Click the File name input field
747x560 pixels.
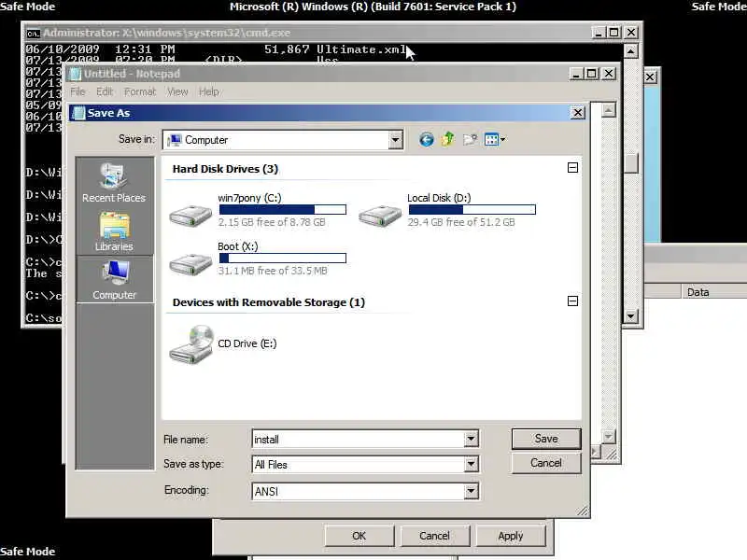tap(359, 439)
